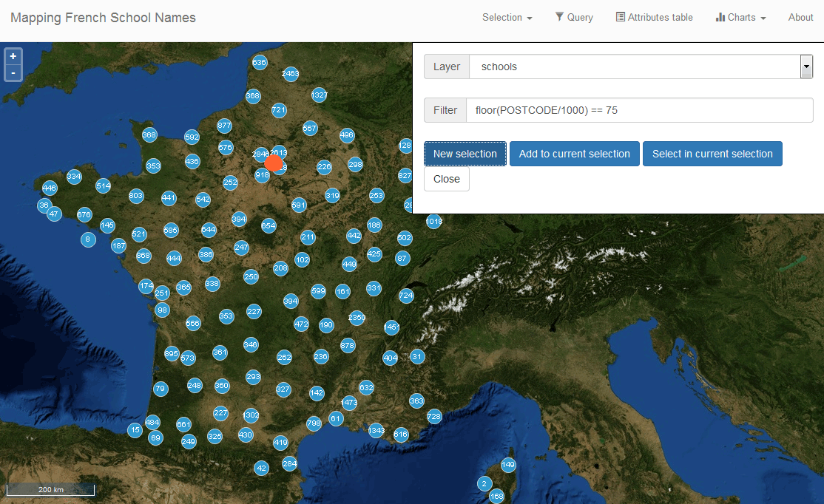Open the About page

click(x=800, y=17)
